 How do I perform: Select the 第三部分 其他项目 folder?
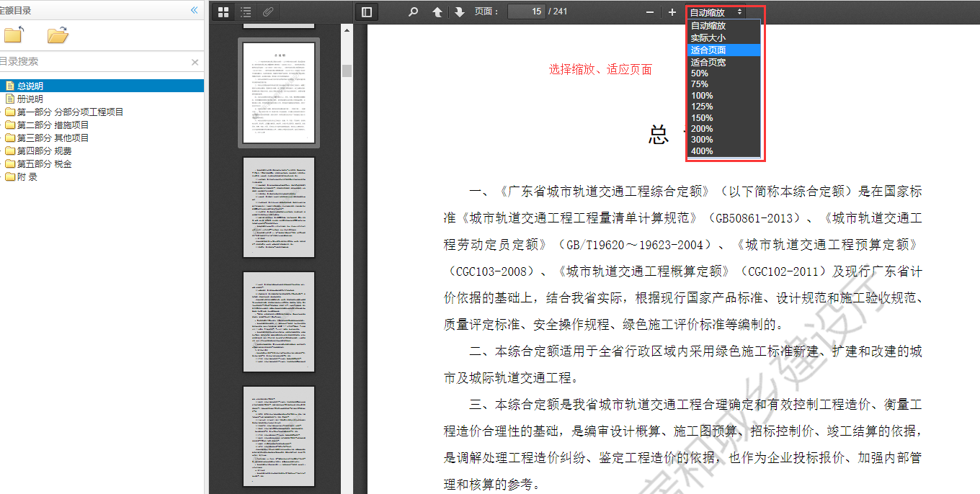click(53, 138)
